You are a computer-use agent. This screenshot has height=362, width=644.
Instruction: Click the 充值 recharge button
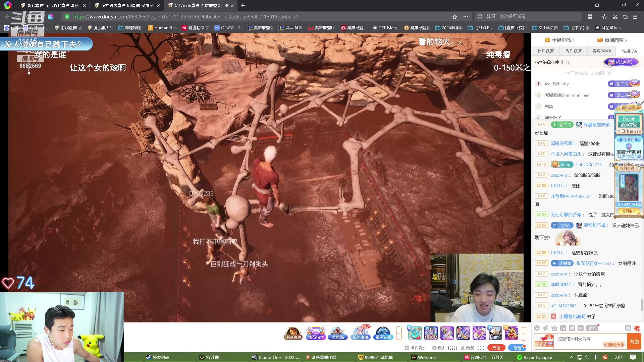(496, 348)
